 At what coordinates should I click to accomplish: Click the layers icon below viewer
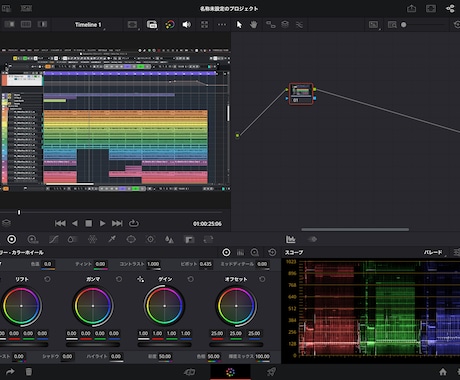tap(6, 223)
